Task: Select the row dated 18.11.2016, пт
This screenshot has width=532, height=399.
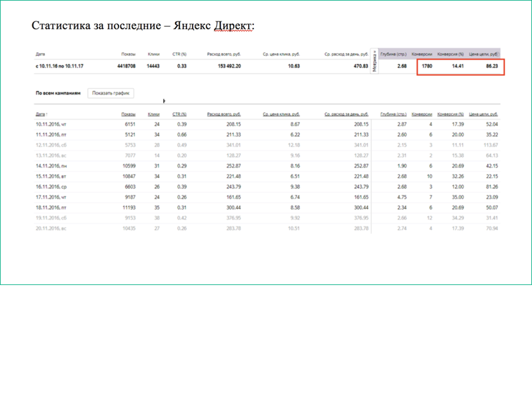Action: [x=267, y=208]
